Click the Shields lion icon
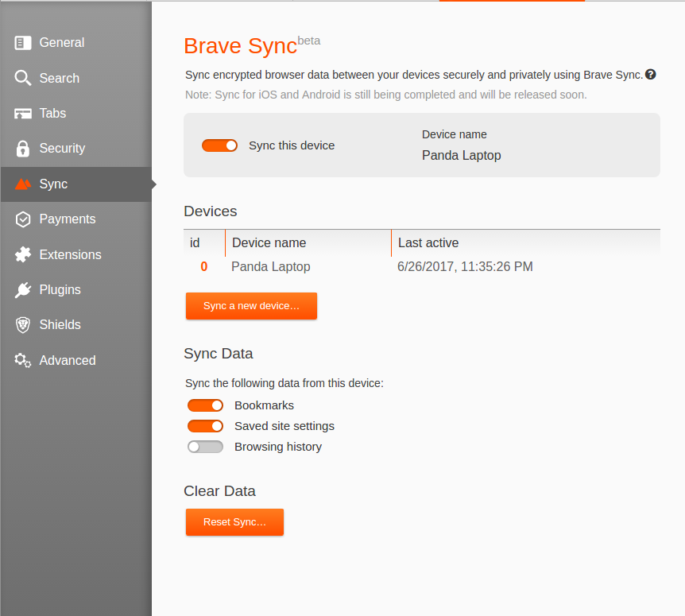This screenshot has width=685, height=616. point(23,324)
